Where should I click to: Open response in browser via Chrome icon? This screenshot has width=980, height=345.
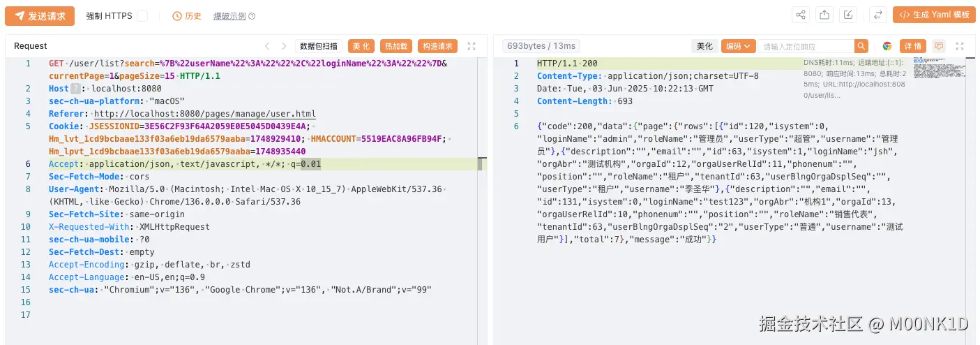(887, 46)
